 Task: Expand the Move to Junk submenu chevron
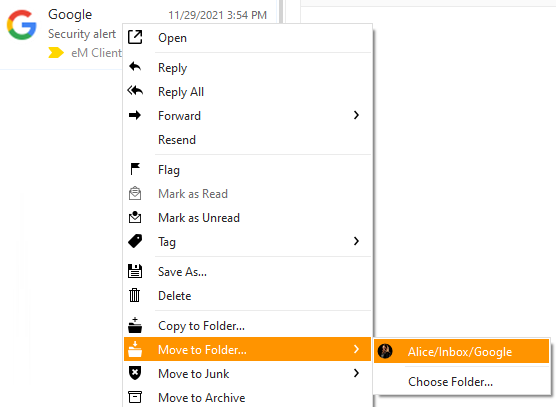356,373
